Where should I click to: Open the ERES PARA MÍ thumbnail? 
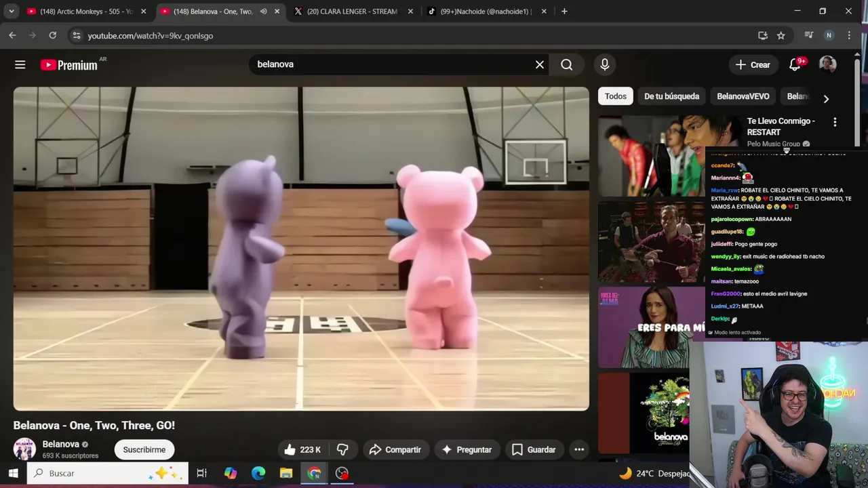click(x=652, y=327)
